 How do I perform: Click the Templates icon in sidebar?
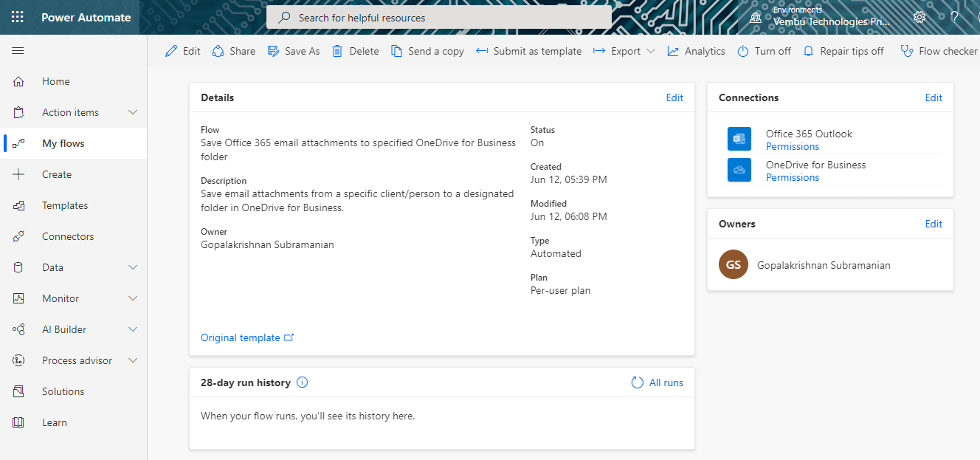[x=19, y=206]
